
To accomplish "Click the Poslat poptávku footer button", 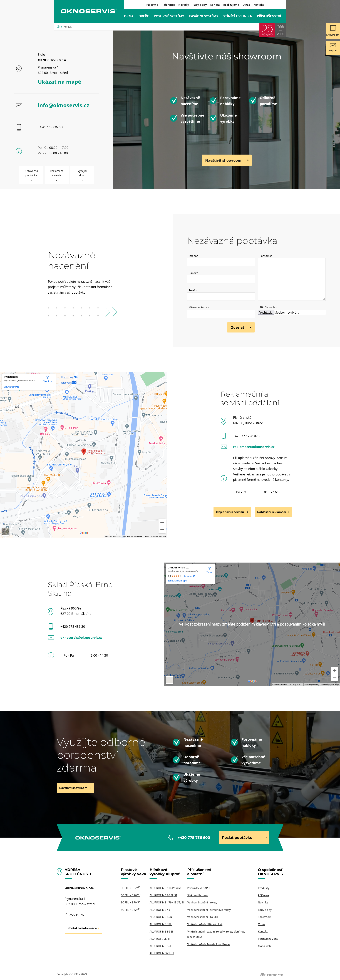I will [x=244, y=837].
